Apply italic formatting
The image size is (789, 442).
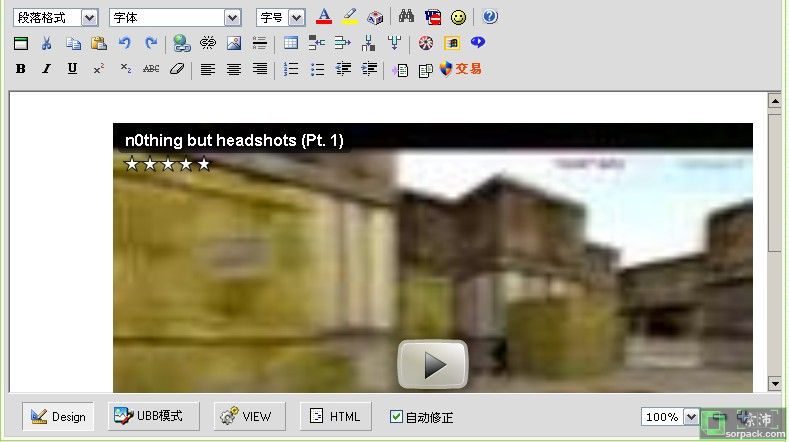click(x=46, y=69)
